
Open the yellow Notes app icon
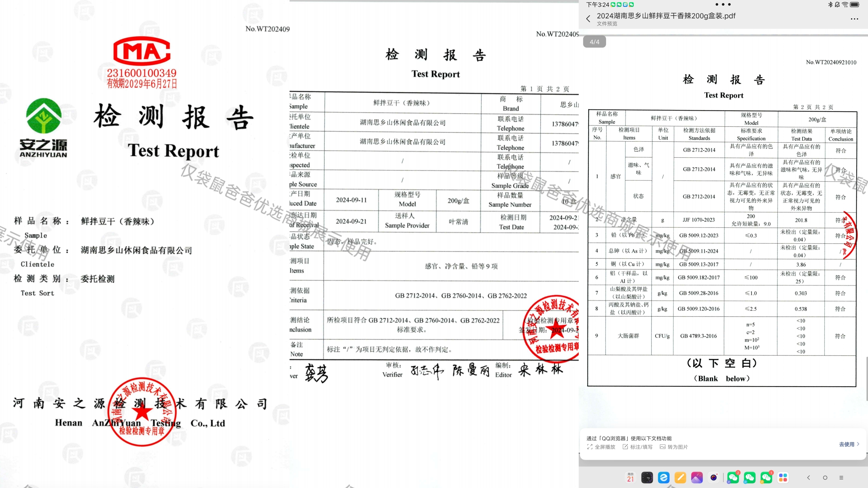(680, 477)
